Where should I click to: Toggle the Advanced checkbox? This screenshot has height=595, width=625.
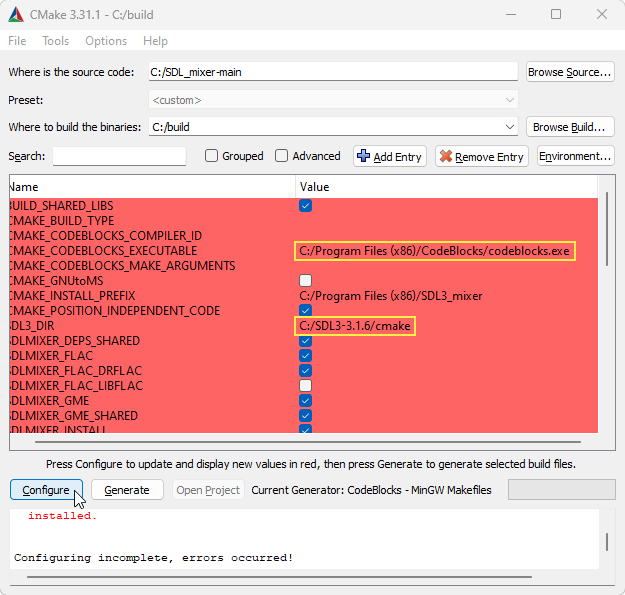(281, 156)
